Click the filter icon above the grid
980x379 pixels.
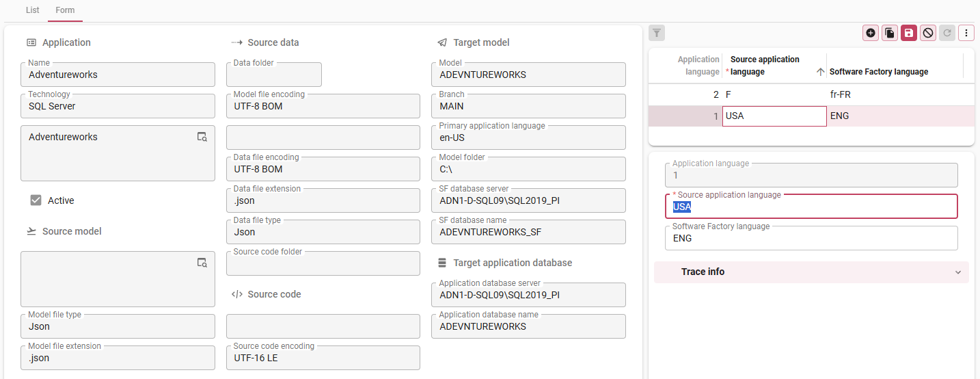[657, 33]
